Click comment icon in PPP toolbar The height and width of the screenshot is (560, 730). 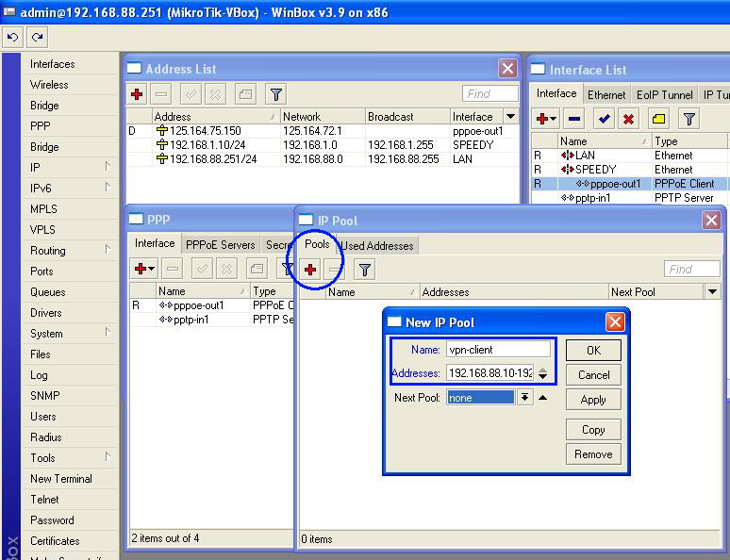pyautogui.click(x=257, y=269)
